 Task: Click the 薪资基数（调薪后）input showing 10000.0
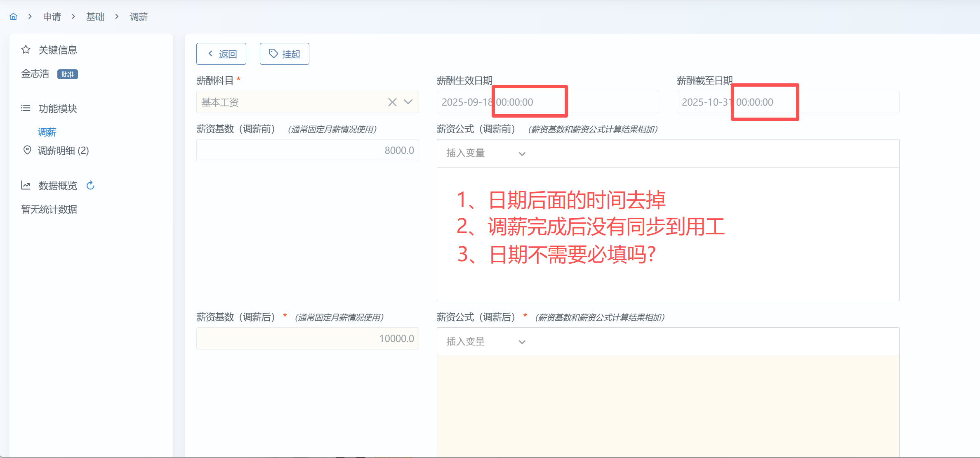[308, 338]
